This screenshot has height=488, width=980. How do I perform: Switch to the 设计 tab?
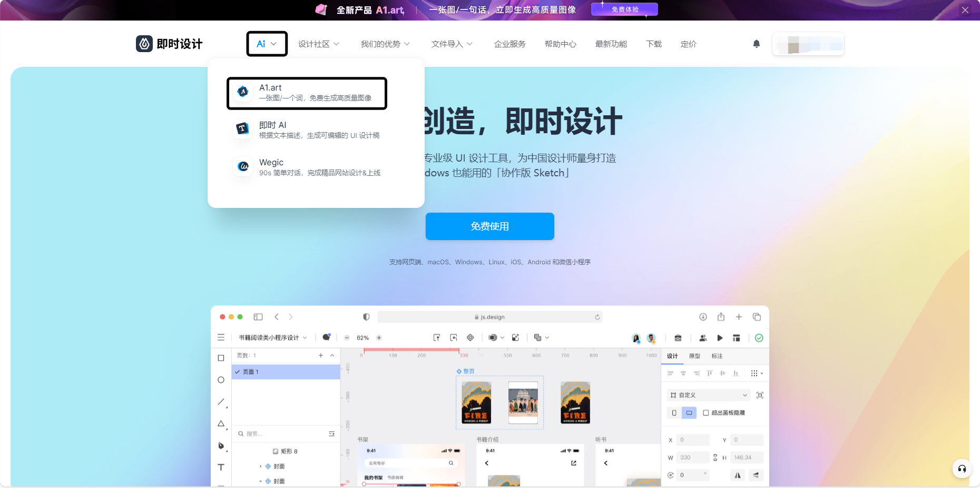pos(672,356)
